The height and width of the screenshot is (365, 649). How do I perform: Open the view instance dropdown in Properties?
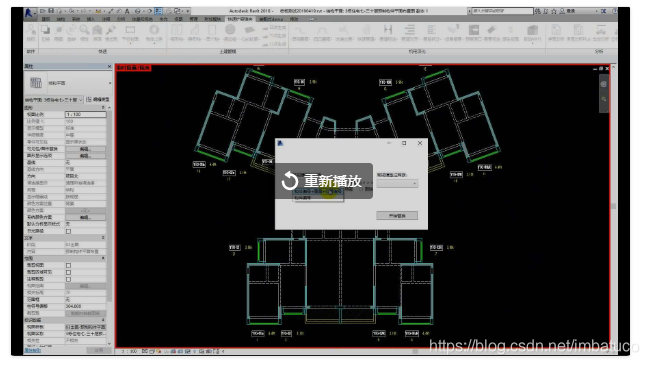(x=53, y=100)
